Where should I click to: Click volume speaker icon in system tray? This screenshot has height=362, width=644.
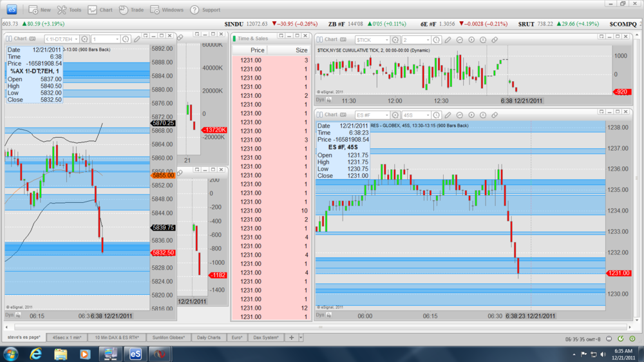coord(603,354)
